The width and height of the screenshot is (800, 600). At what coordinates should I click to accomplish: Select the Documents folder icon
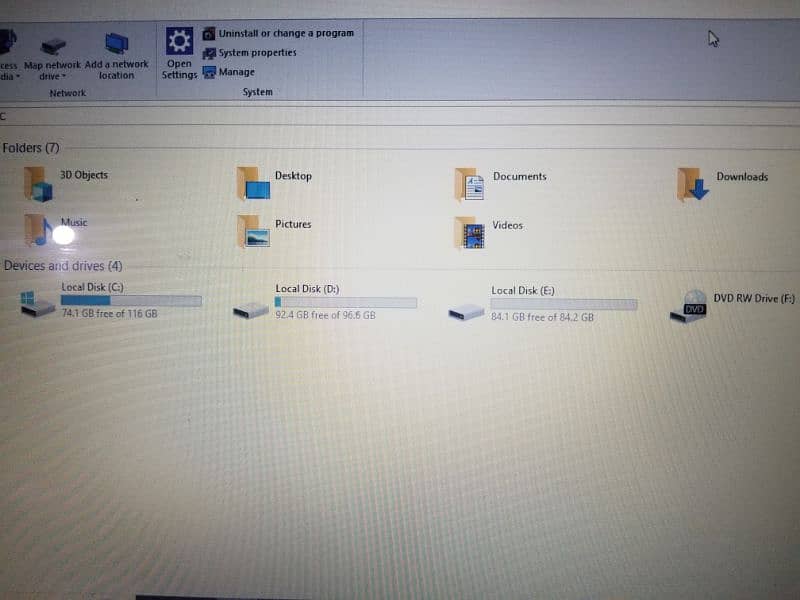click(x=469, y=184)
